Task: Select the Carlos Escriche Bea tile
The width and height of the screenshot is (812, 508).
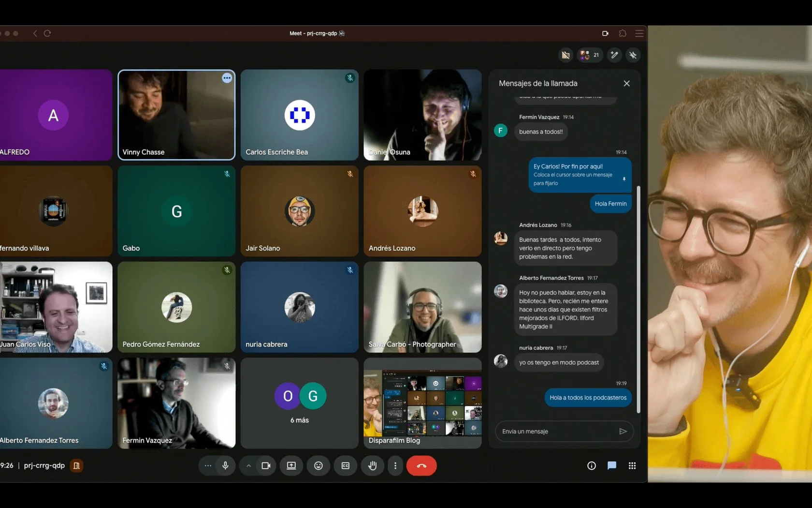Action: pos(300,115)
